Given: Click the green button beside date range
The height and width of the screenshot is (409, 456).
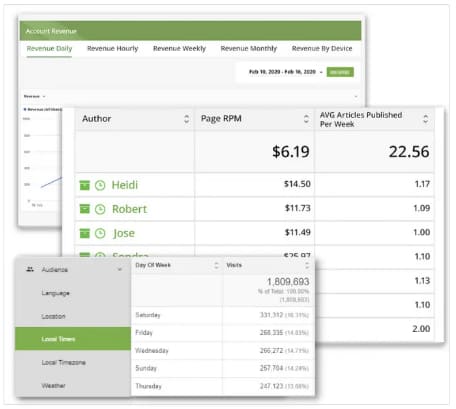Looking at the screenshot, I should (340, 72).
